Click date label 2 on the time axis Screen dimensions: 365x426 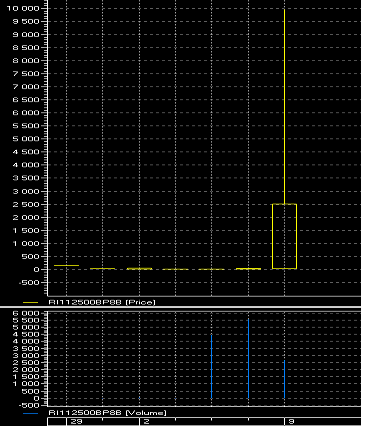point(146,422)
